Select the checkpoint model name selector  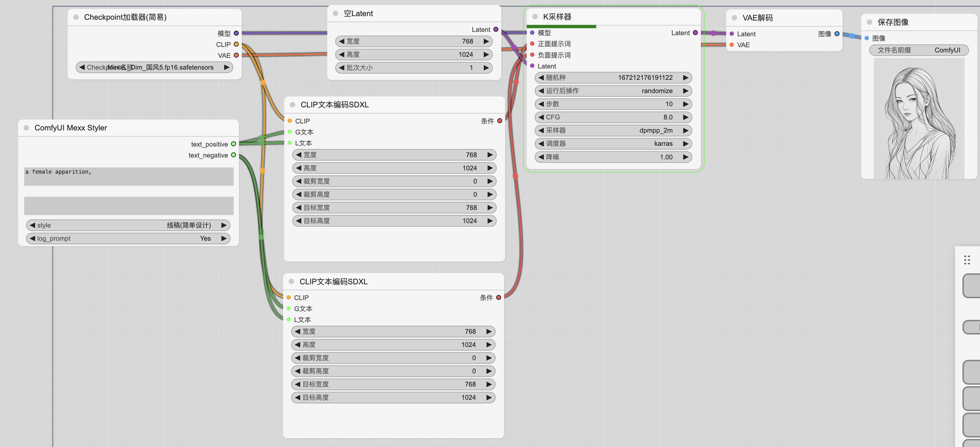pyautogui.click(x=154, y=67)
